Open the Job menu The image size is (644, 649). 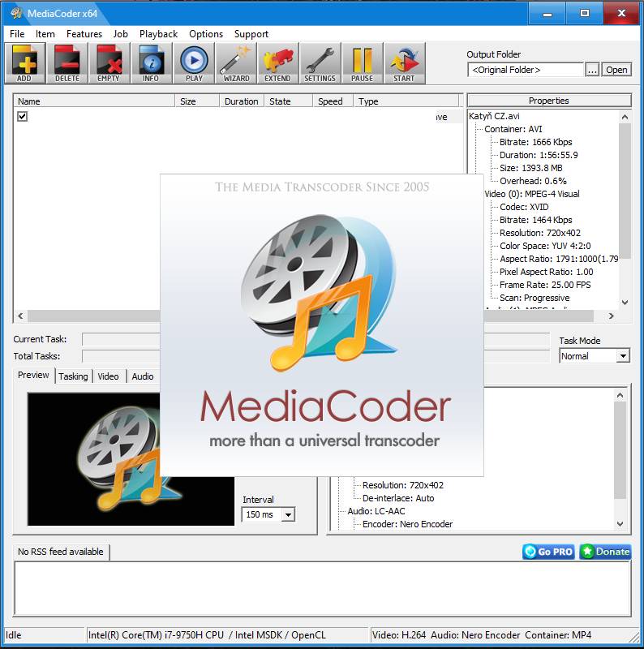(x=120, y=34)
